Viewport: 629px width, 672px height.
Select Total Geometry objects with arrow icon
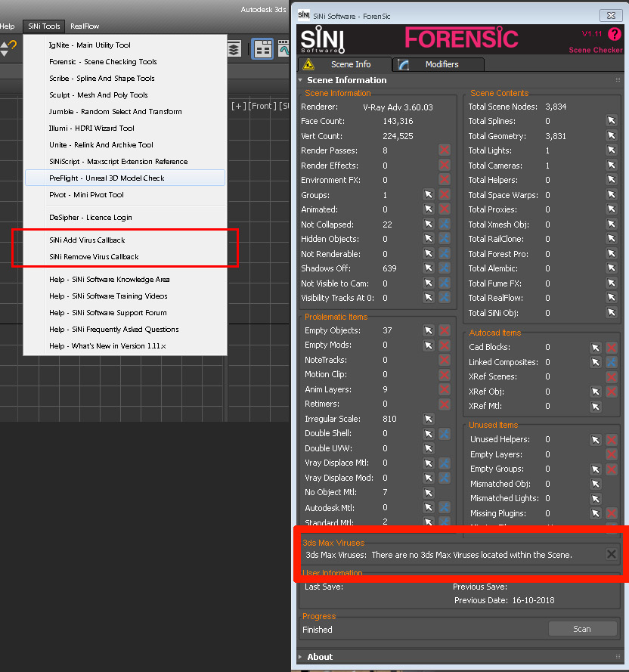611,136
